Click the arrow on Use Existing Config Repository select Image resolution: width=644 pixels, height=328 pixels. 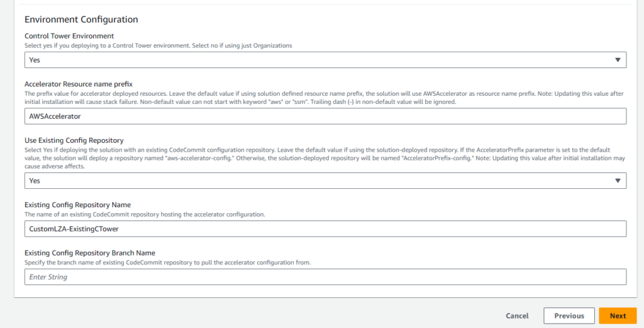(616, 181)
